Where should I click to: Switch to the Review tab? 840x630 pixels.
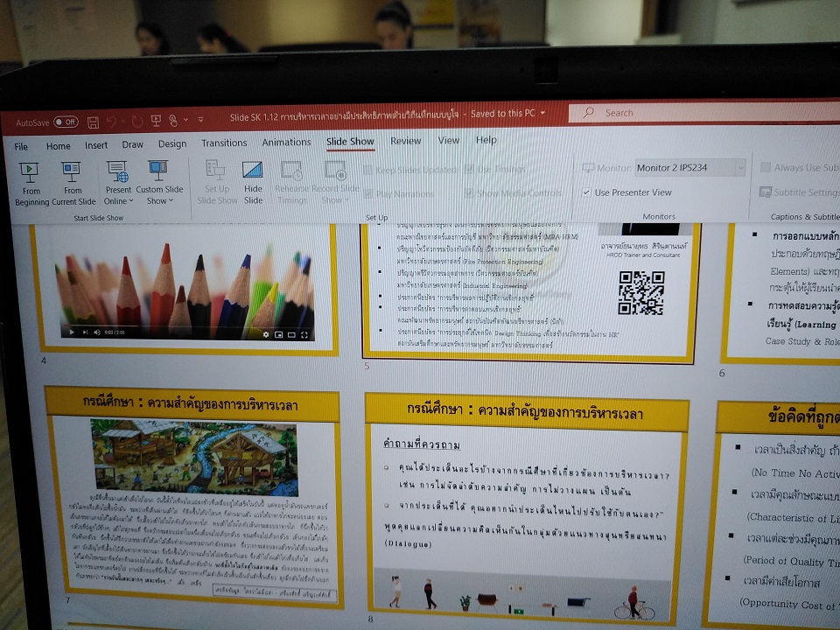point(405,141)
